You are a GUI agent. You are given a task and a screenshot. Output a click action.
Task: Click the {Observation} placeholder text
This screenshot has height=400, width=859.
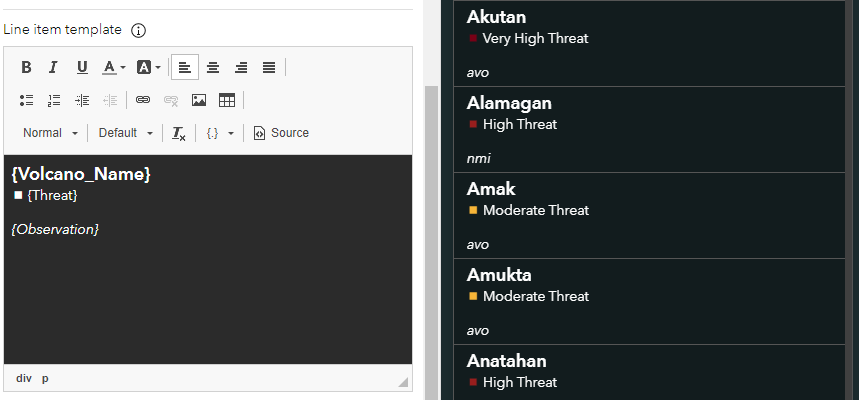tap(55, 229)
